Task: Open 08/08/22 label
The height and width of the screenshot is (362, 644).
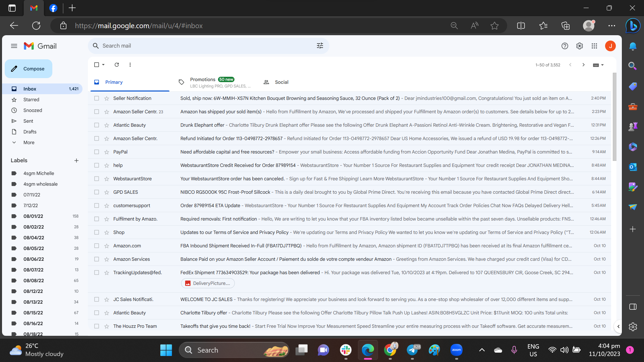Action: pyautogui.click(x=34, y=281)
